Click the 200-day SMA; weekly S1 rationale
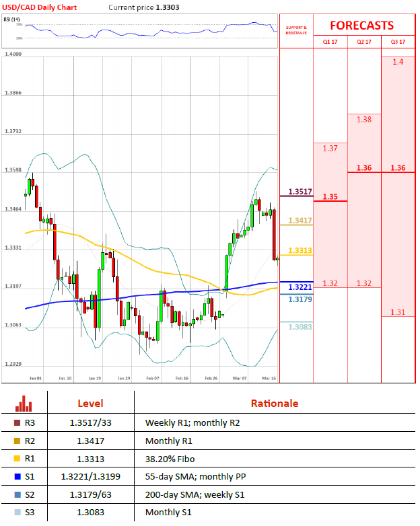Viewport: 420px width, 526px height. 195,494
